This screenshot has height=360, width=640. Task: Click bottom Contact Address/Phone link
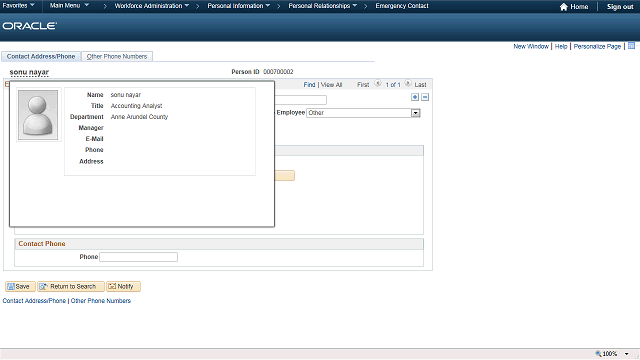click(34, 301)
